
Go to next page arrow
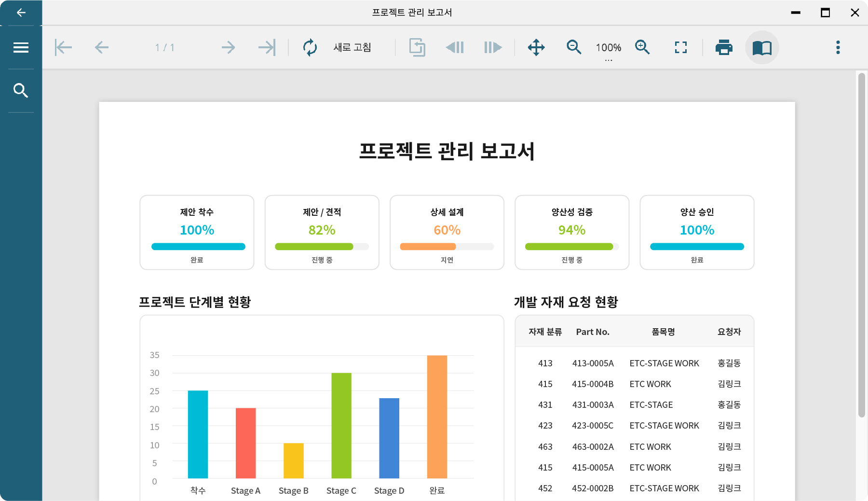coord(228,47)
